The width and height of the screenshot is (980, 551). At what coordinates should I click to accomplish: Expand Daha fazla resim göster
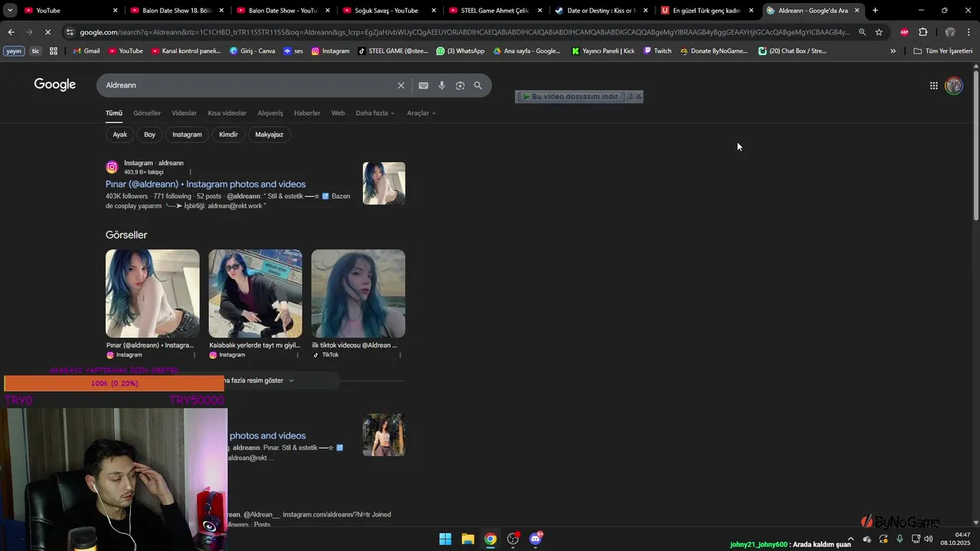click(x=258, y=380)
